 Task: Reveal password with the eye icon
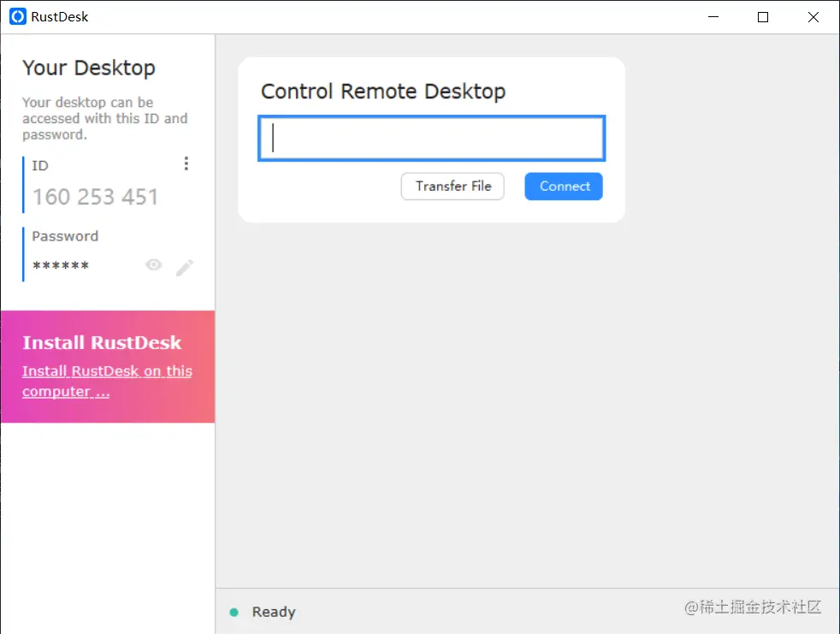[x=154, y=264]
